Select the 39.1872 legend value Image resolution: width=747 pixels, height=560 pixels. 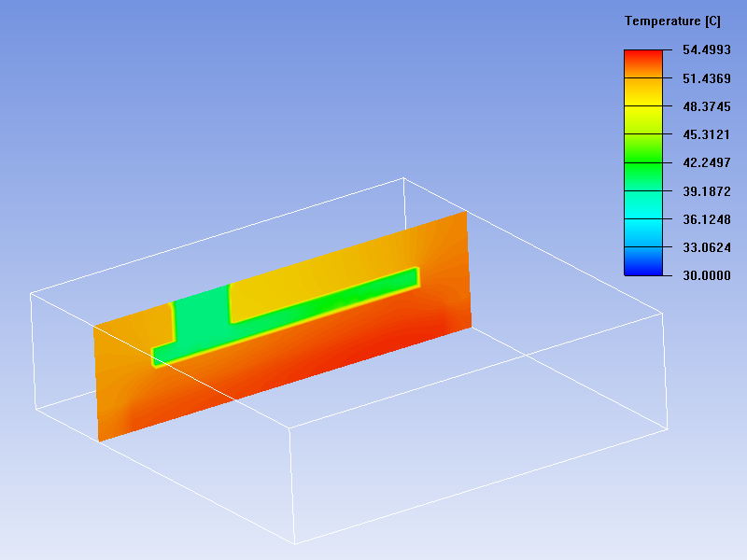pyautogui.click(x=707, y=191)
